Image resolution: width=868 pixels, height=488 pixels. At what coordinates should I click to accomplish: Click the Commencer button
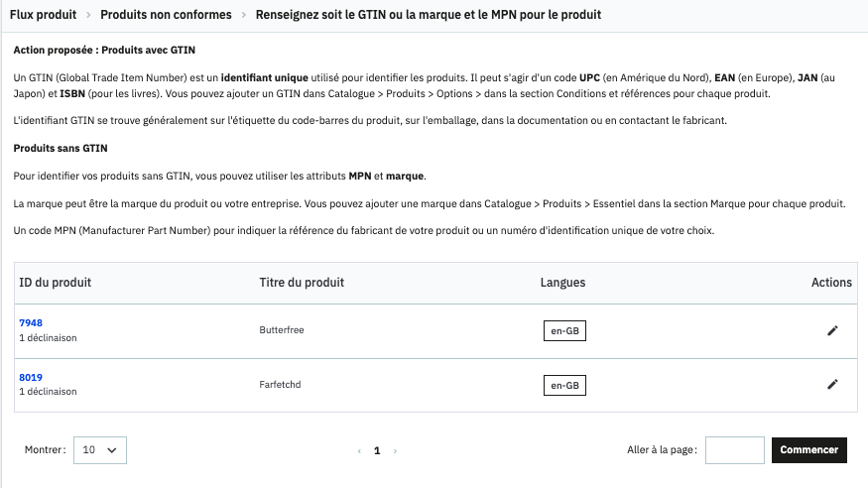[x=808, y=450]
